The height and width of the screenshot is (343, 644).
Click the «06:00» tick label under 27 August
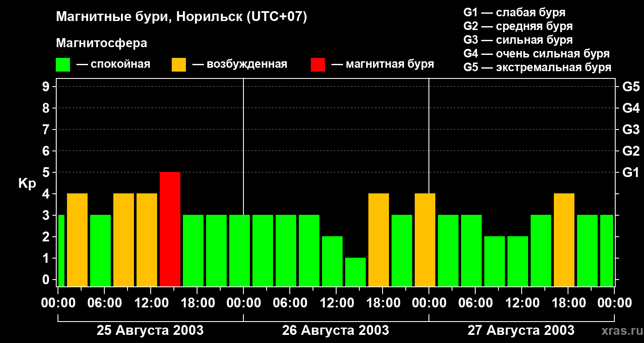pos(475,303)
